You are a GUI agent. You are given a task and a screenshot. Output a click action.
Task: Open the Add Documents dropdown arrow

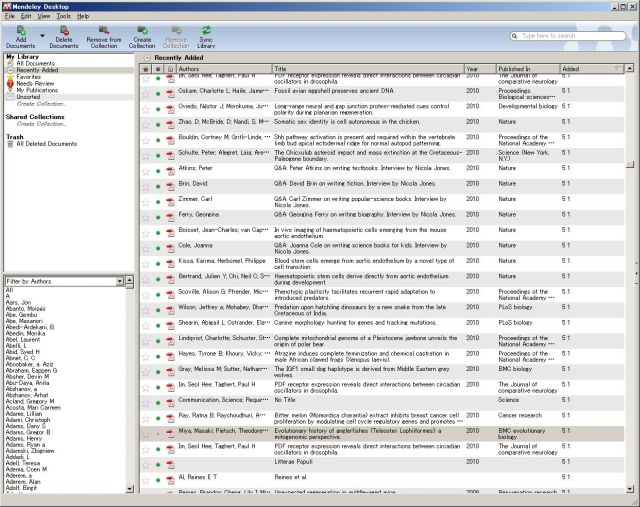(42, 36)
